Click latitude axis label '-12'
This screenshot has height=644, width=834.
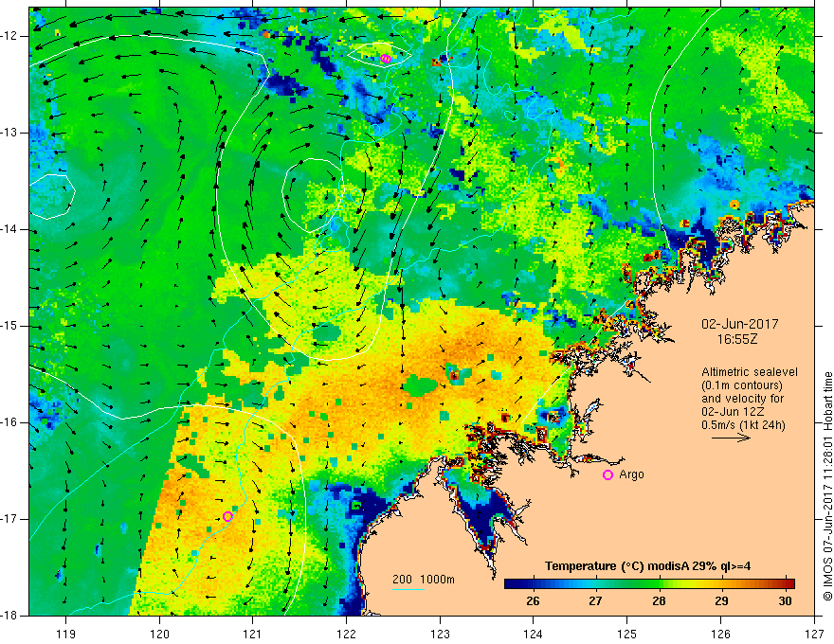click(9, 36)
